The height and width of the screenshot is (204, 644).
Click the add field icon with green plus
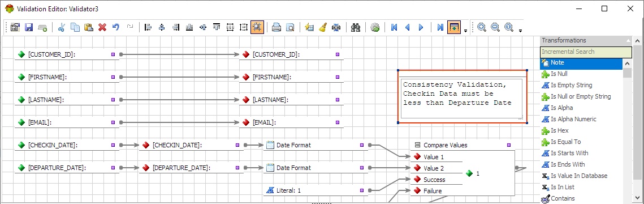click(x=42, y=28)
